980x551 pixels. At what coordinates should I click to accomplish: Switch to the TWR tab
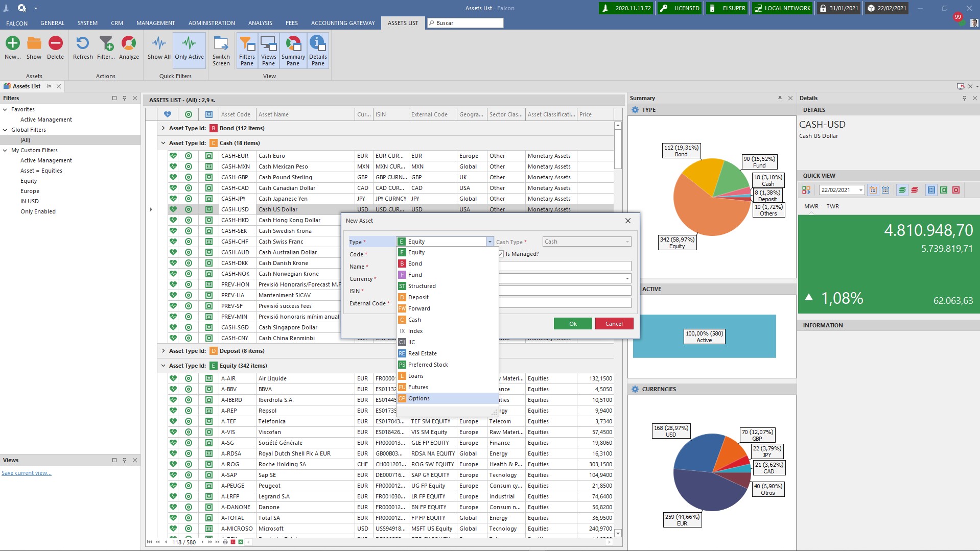click(832, 206)
